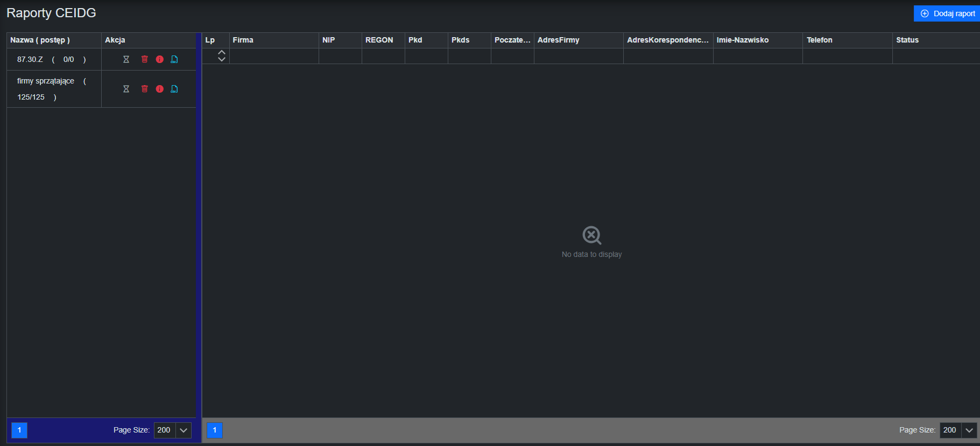Open info for the firmy sprzątające report
This screenshot has width=980, height=446.
click(160, 89)
